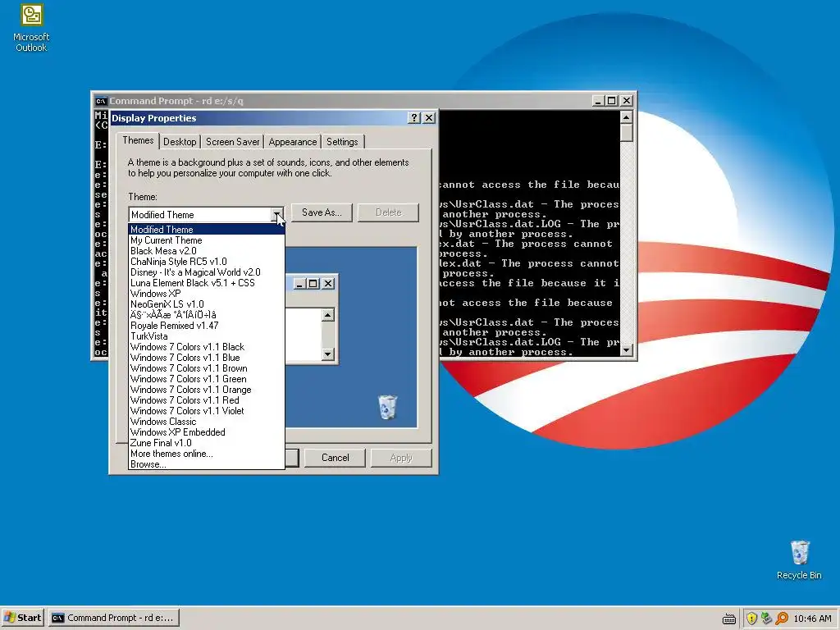The height and width of the screenshot is (630, 840).
Task: Click the clock showing 10:46 AM
Action: (812, 619)
